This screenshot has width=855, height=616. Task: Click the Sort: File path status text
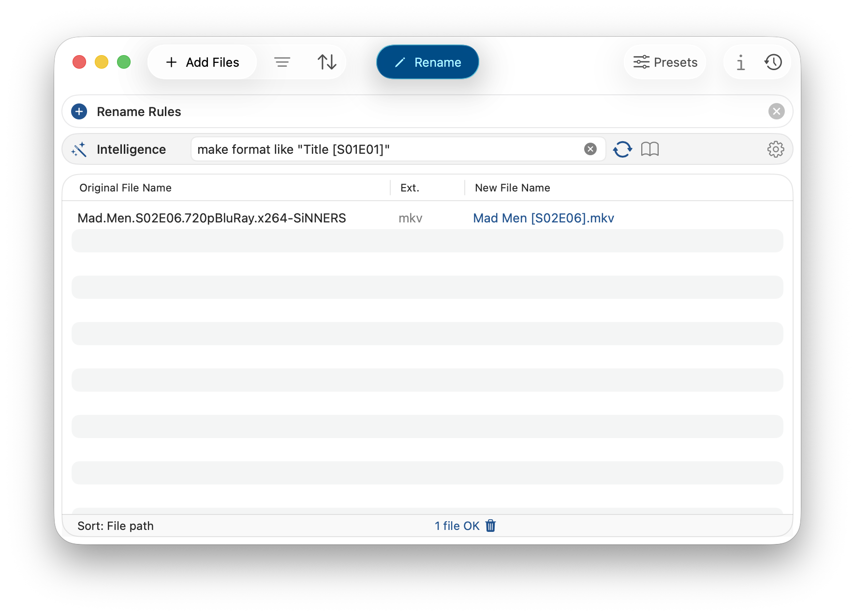pos(116,526)
